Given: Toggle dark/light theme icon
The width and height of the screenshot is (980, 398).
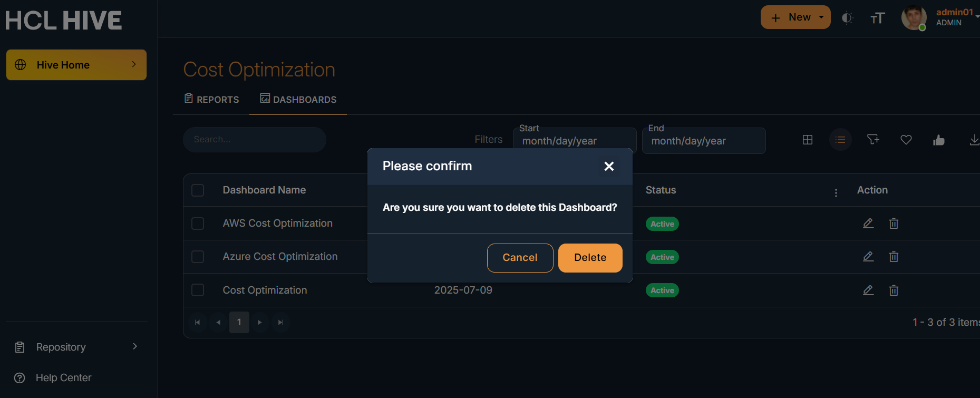Looking at the screenshot, I should [x=847, y=18].
